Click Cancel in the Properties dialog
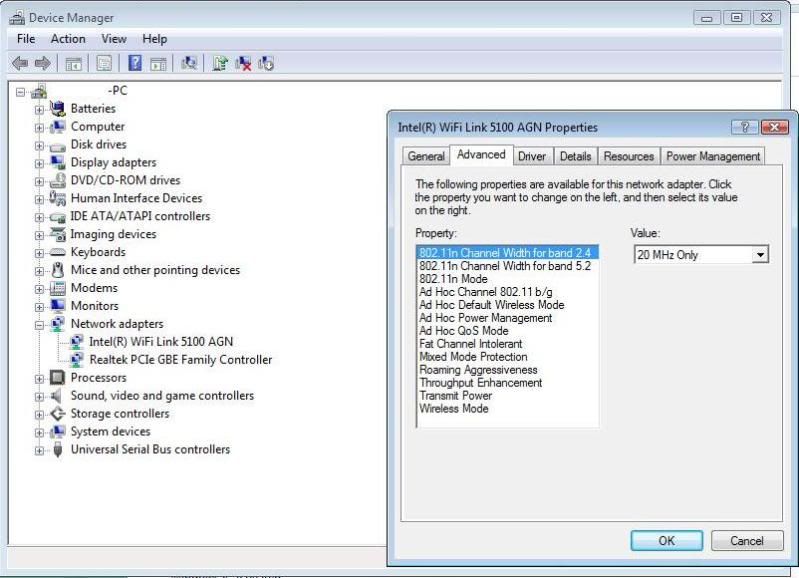Screen dimensions: 799x578 (747, 541)
